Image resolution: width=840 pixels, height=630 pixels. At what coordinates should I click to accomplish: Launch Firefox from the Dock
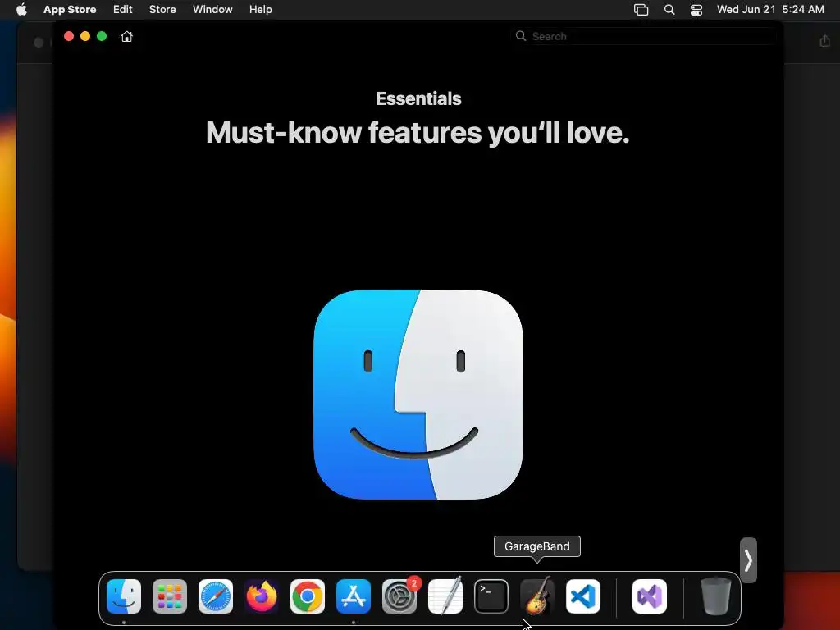pyautogui.click(x=262, y=596)
